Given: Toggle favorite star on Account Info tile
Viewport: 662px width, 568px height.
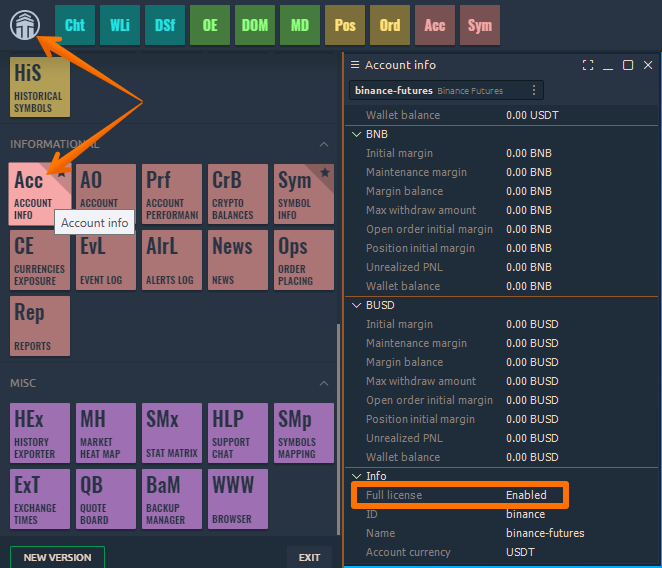Looking at the screenshot, I should (61, 173).
